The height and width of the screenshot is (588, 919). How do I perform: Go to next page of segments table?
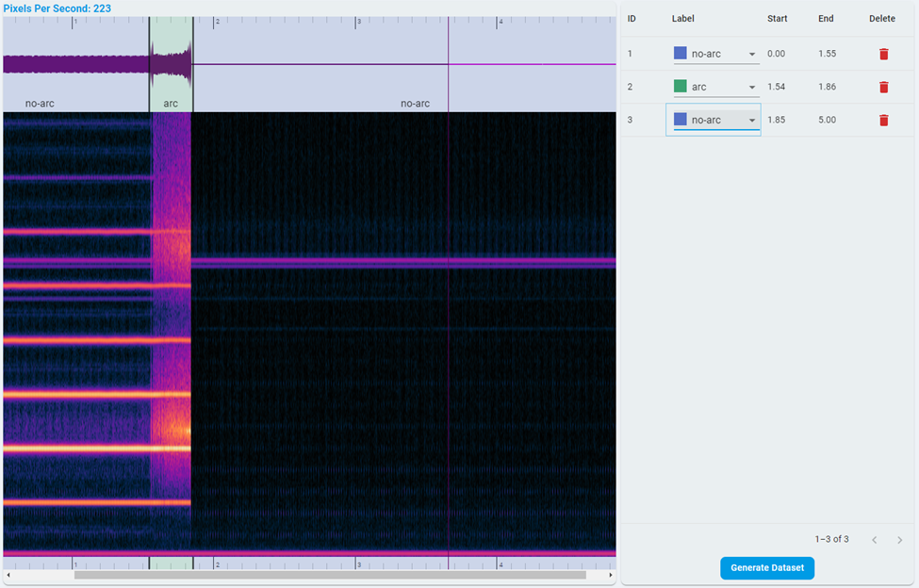click(x=899, y=539)
